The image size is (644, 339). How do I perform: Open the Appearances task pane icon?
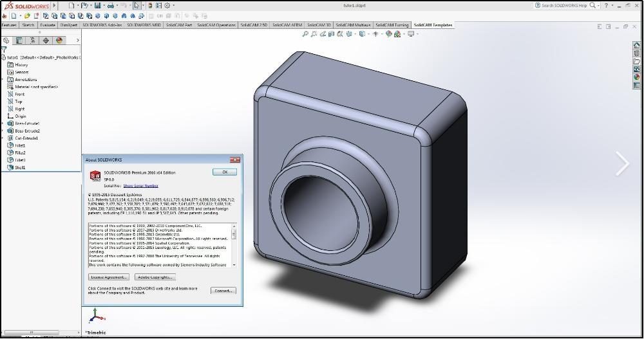[x=637, y=77]
